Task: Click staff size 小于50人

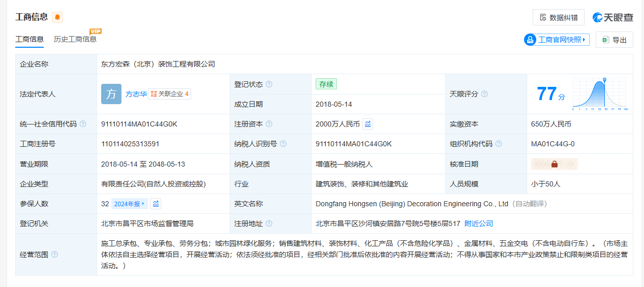Action: tap(545, 184)
